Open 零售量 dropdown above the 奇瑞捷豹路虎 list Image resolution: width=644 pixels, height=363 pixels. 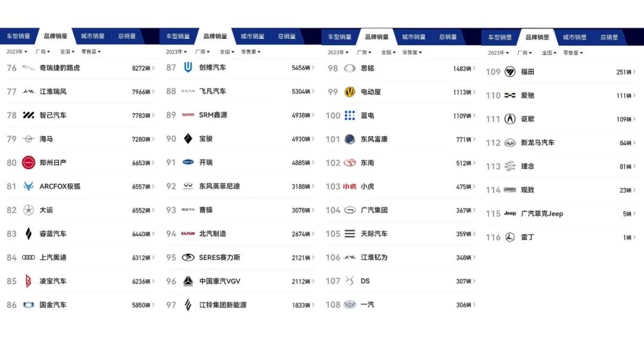pos(91,52)
